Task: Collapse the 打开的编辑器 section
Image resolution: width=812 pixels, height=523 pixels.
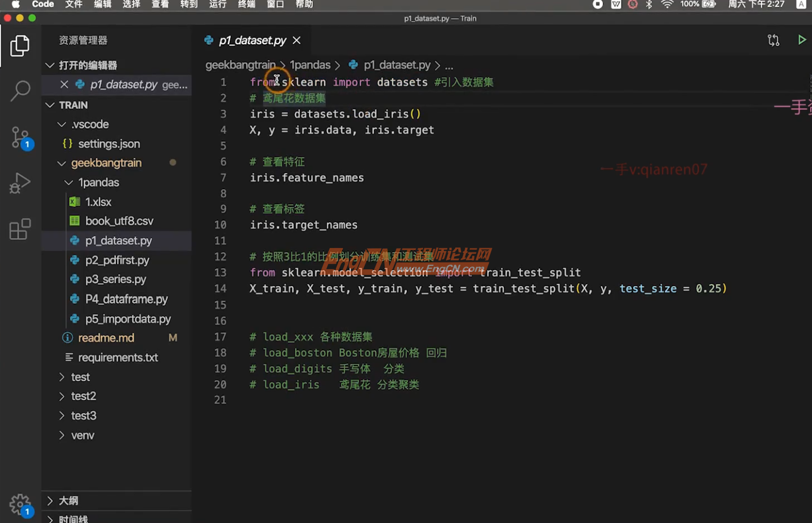Action: (x=50, y=65)
